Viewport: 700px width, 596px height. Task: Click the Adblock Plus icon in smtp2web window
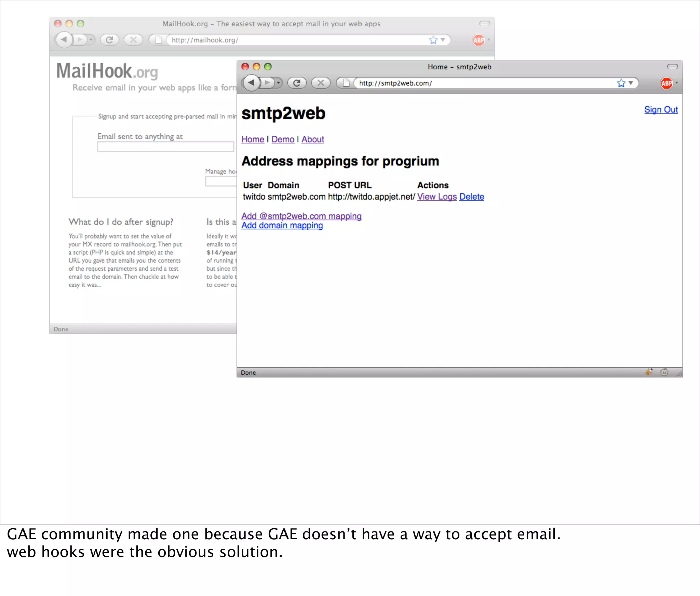coord(666,83)
